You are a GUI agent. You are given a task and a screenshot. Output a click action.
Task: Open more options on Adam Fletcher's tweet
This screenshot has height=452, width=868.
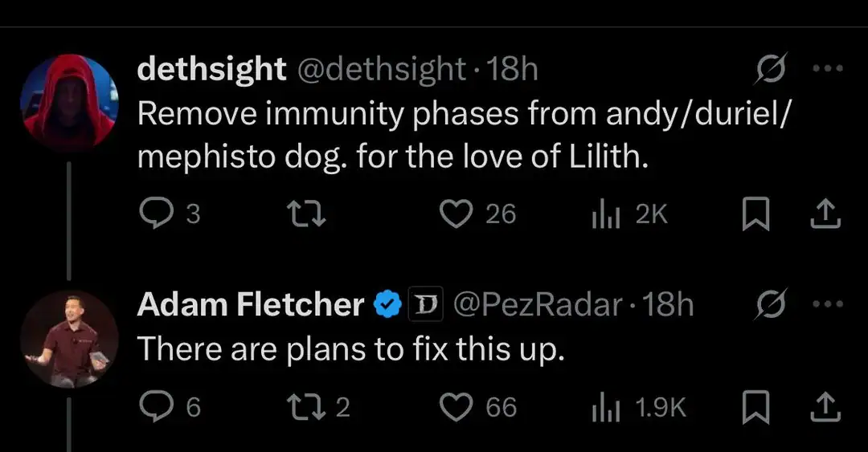click(828, 304)
